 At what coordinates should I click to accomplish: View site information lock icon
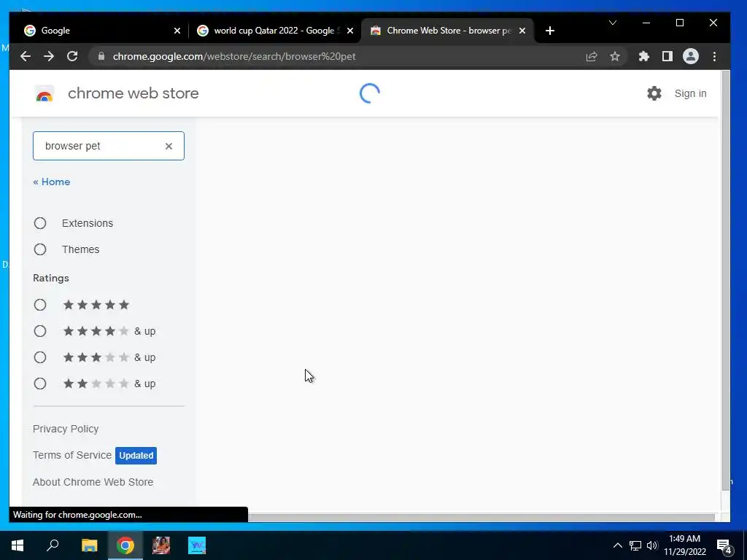(x=101, y=56)
